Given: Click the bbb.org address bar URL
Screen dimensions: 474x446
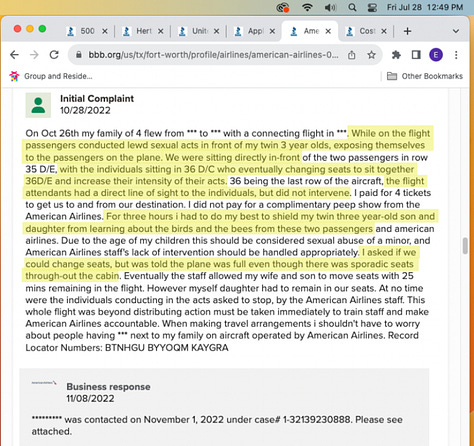Looking at the screenshot, I should [213, 55].
